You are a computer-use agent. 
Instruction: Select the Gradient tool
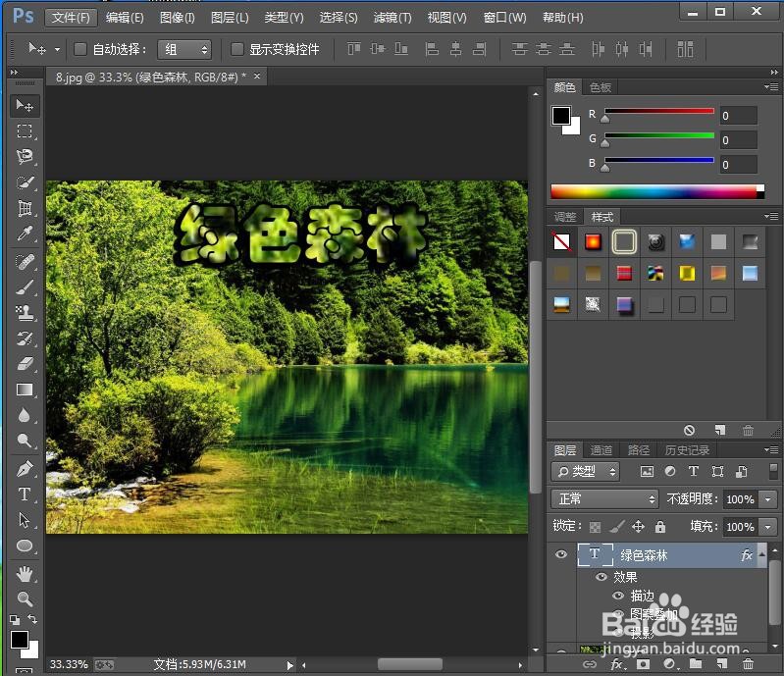(x=24, y=390)
